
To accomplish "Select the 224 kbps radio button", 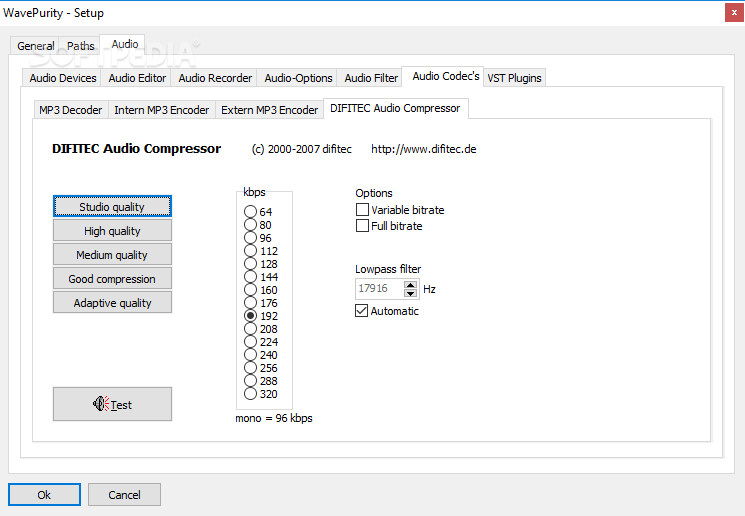I will [x=250, y=342].
